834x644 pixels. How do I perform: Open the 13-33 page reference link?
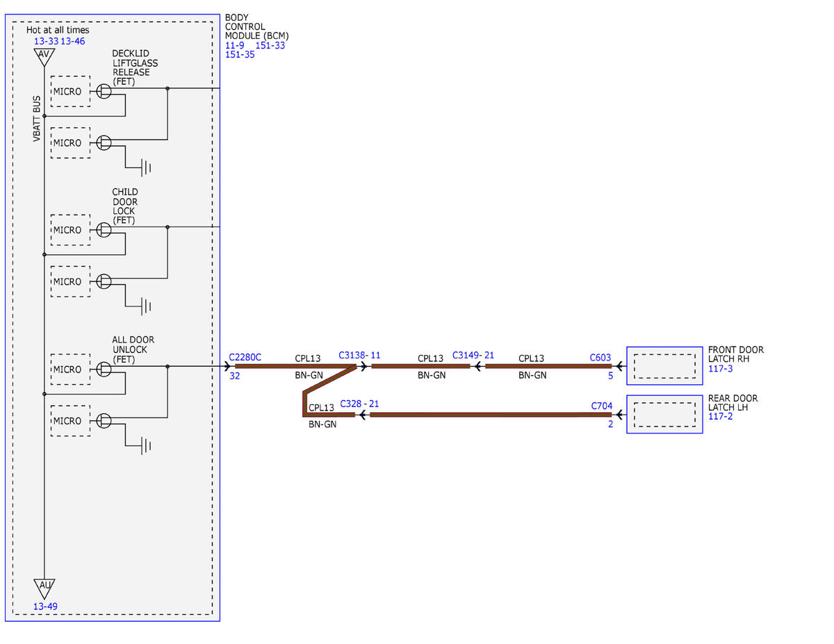coord(46,41)
